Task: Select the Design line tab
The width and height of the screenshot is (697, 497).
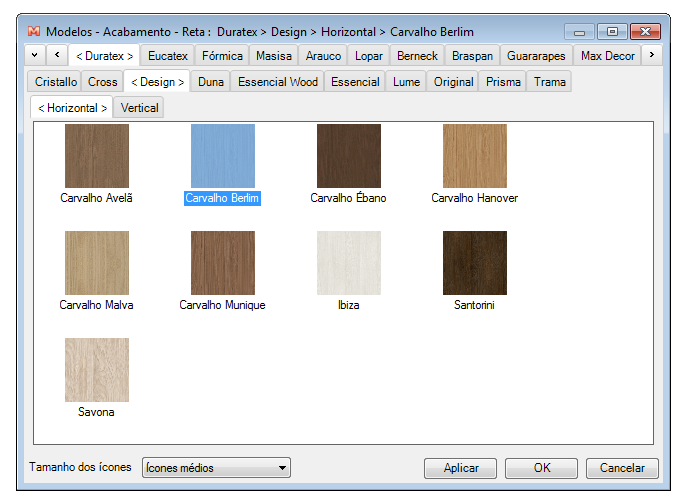Action: pyautogui.click(x=157, y=82)
